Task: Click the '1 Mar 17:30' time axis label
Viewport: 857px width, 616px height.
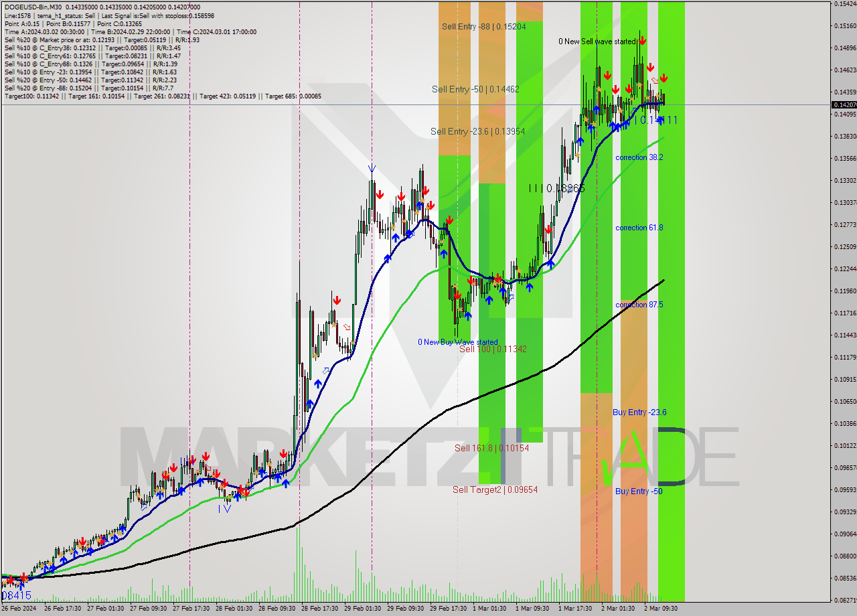Action: [576, 609]
